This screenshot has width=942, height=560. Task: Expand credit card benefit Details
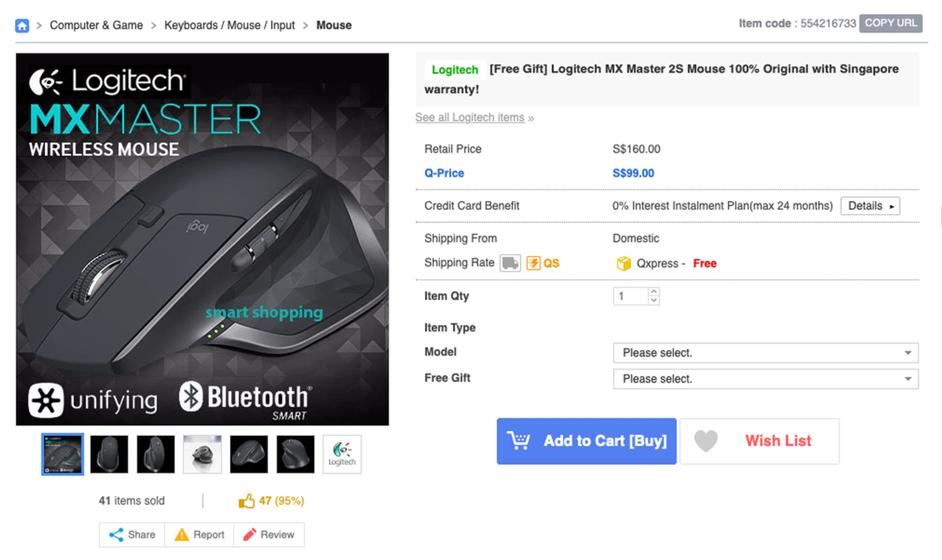click(870, 206)
